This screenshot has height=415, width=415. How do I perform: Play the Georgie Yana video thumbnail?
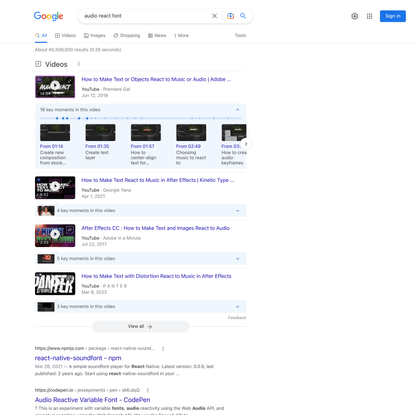tap(55, 188)
